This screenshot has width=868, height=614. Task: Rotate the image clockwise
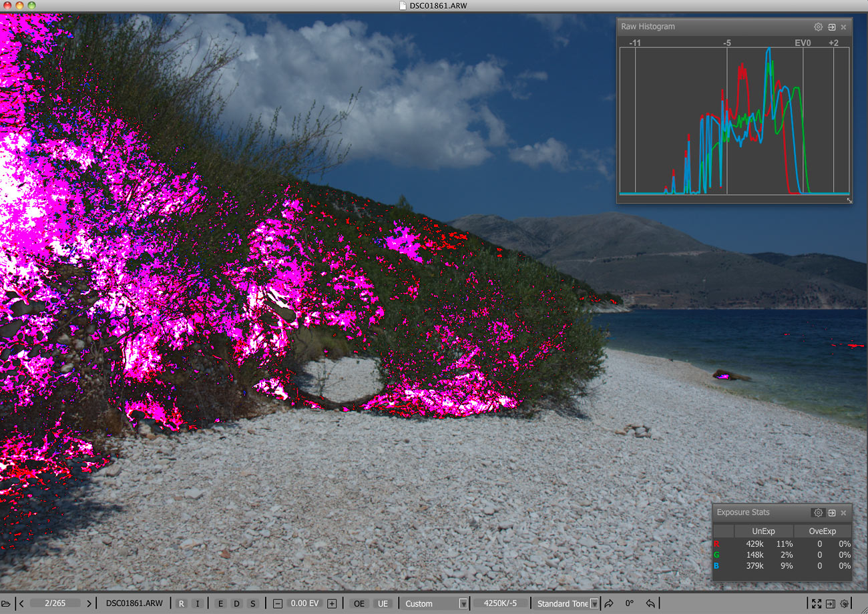pyautogui.click(x=608, y=603)
